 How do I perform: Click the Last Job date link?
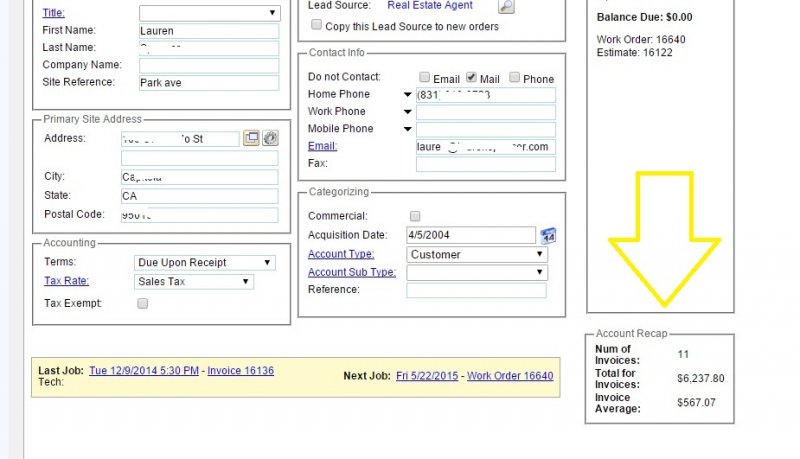(143, 371)
